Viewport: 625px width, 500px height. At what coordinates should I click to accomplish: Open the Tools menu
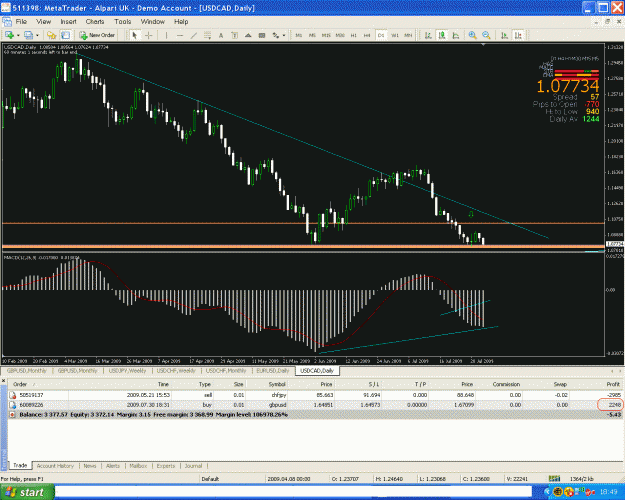point(122,22)
